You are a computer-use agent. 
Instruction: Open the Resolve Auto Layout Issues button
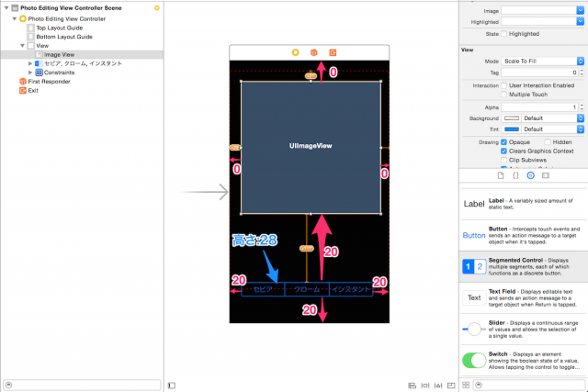tap(438, 386)
